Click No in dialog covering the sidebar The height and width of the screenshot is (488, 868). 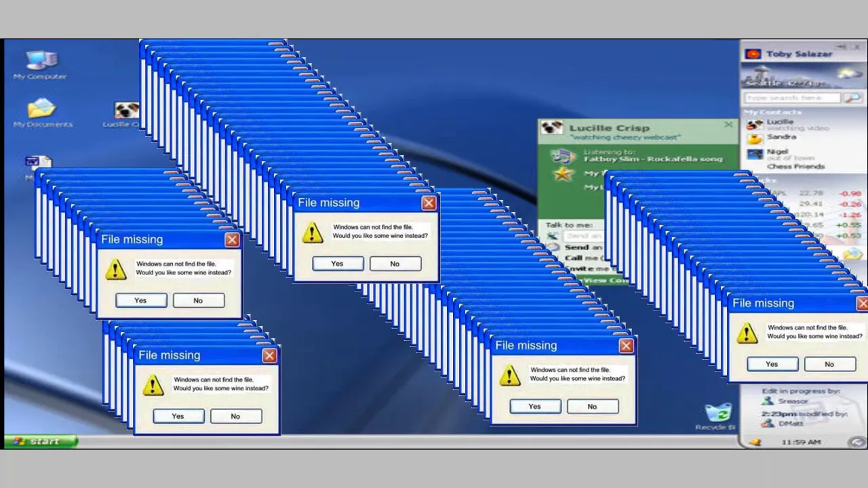pyautogui.click(x=829, y=365)
